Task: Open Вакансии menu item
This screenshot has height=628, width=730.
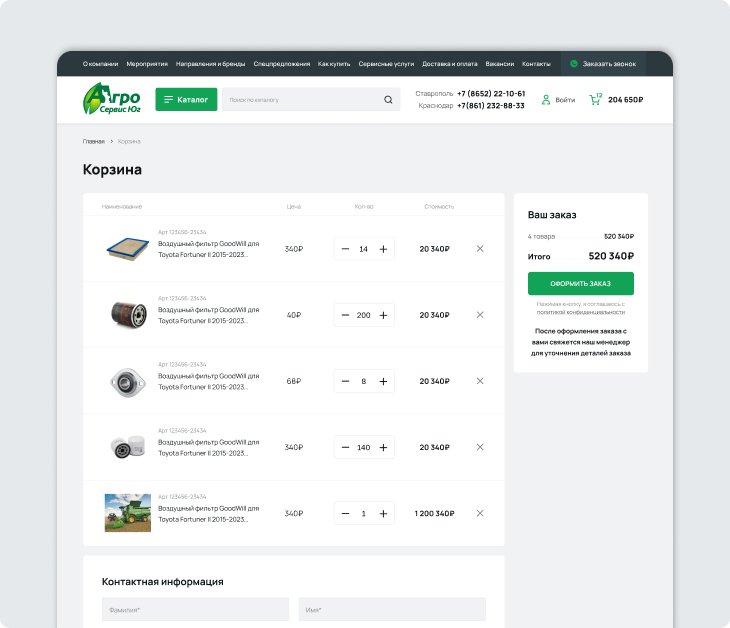Action: point(500,64)
